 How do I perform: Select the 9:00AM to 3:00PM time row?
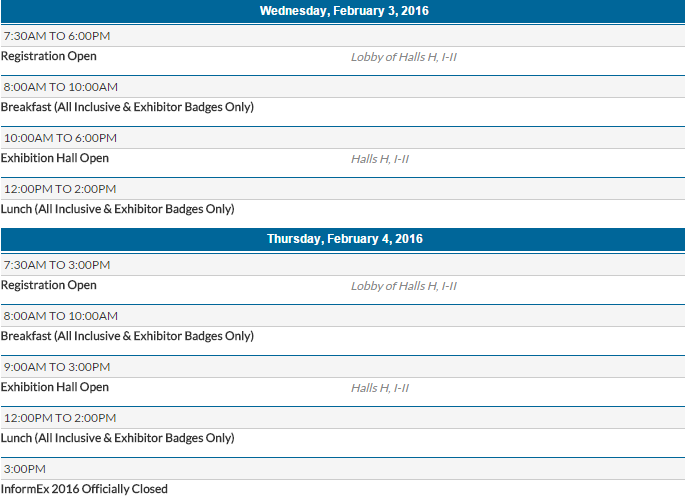pyautogui.click(x=57, y=367)
